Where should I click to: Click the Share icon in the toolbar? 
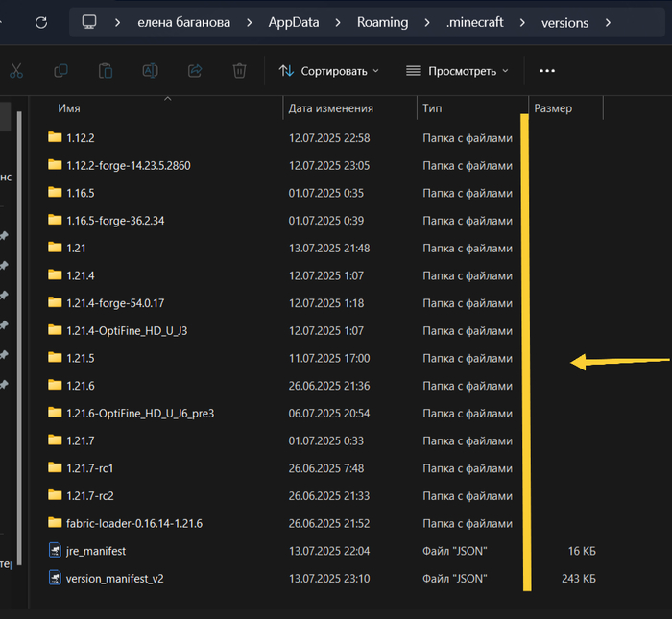coord(195,70)
